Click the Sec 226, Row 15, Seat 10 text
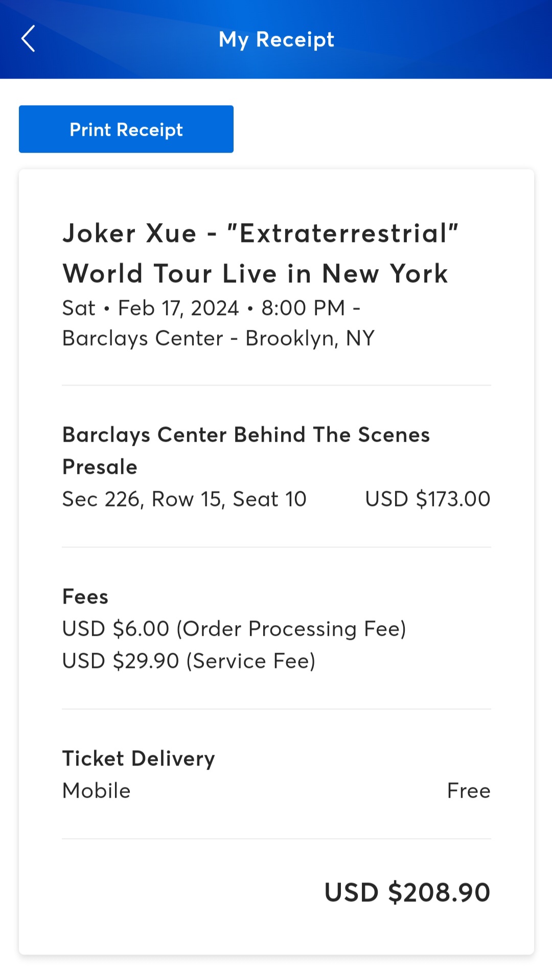This screenshot has width=552, height=980. (x=184, y=499)
